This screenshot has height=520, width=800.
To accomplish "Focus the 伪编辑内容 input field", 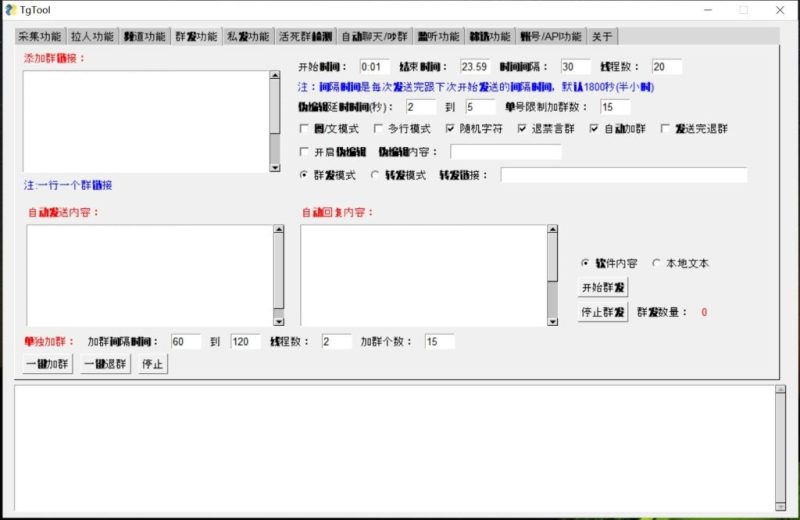I will click(x=506, y=152).
